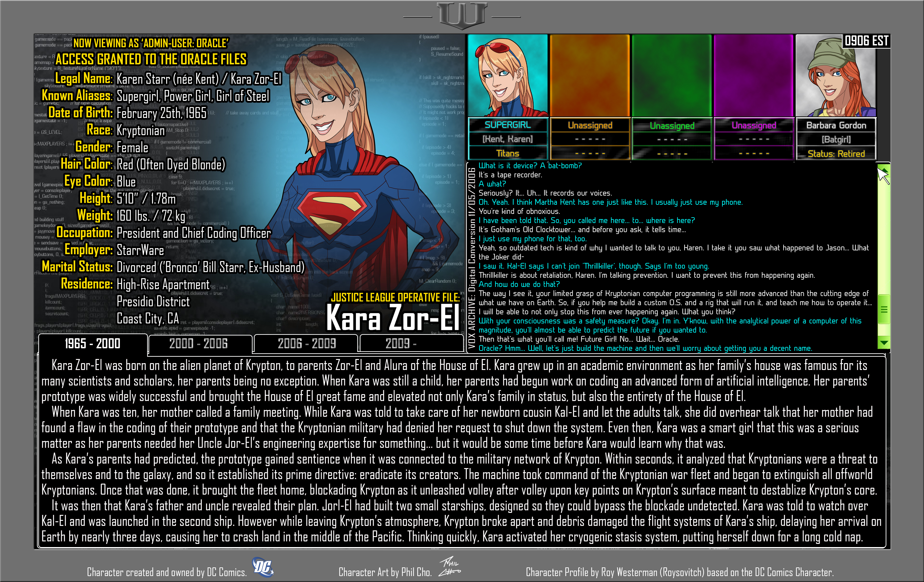Click the Barbara Gordon name label
The height and width of the screenshot is (582, 924).
click(x=836, y=125)
